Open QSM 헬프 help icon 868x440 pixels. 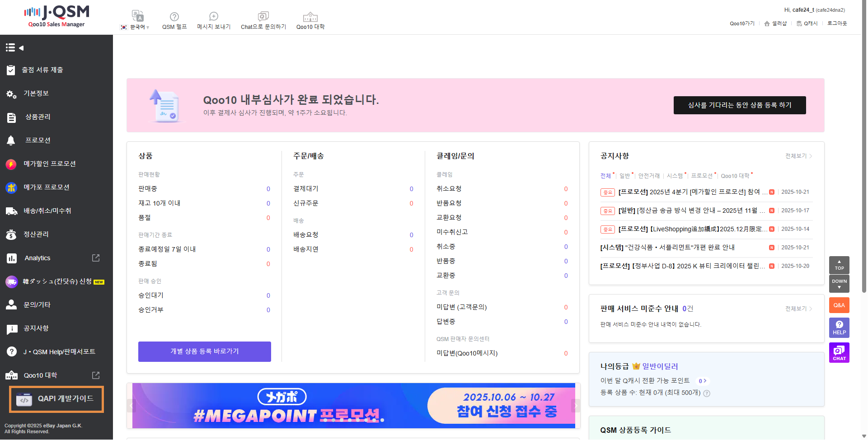coord(174,17)
